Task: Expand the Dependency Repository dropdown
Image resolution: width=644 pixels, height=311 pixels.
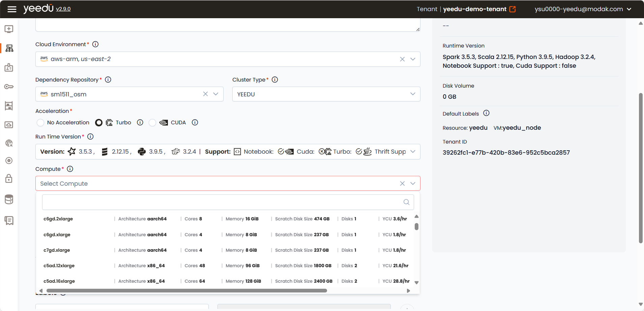Action: coord(216,94)
